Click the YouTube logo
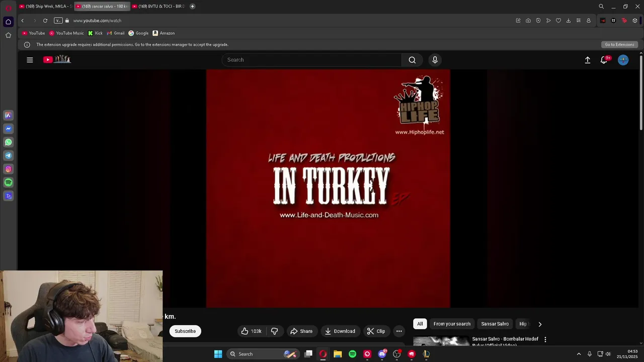This screenshot has height=362, width=644. click(x=57, y=59)
